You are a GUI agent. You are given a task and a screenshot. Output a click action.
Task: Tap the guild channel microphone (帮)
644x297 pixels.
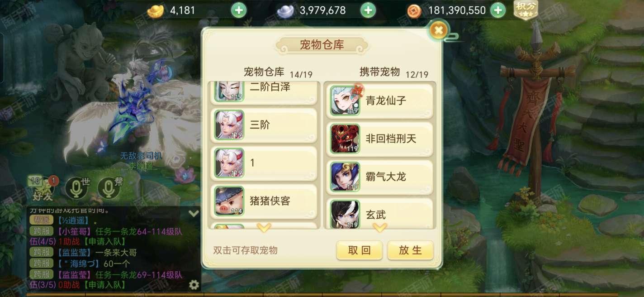pyautogui.click(x=109, y=188)
